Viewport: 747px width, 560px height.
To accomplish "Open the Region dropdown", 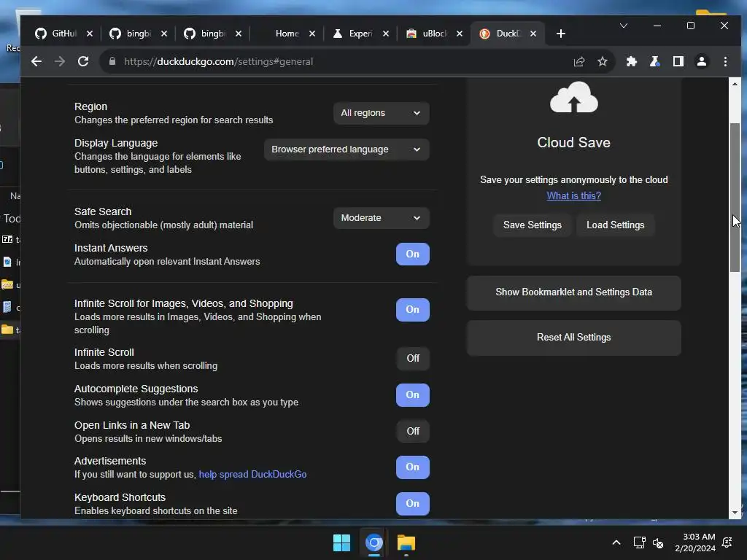I will (x=381, y=113).
